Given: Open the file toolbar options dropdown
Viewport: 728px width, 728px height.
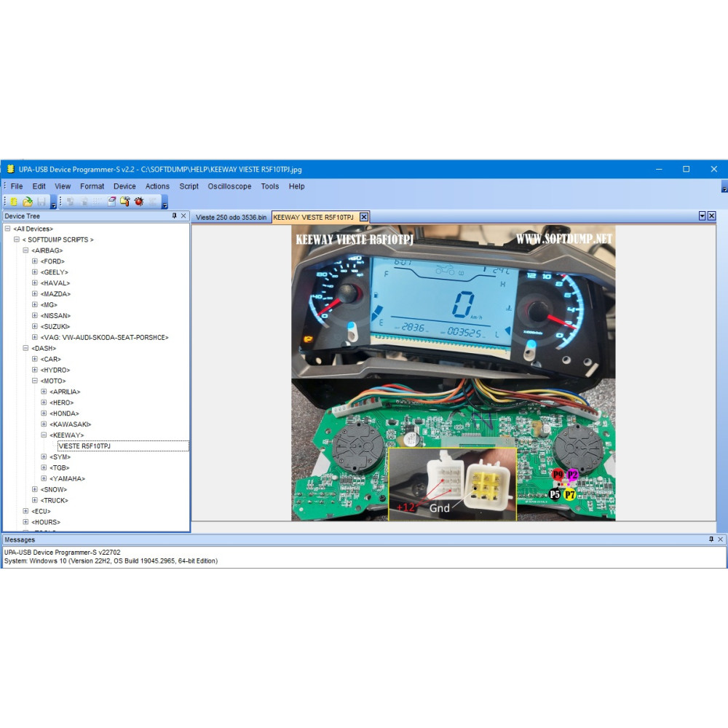Looking at the screenshot, I should 53,202.
